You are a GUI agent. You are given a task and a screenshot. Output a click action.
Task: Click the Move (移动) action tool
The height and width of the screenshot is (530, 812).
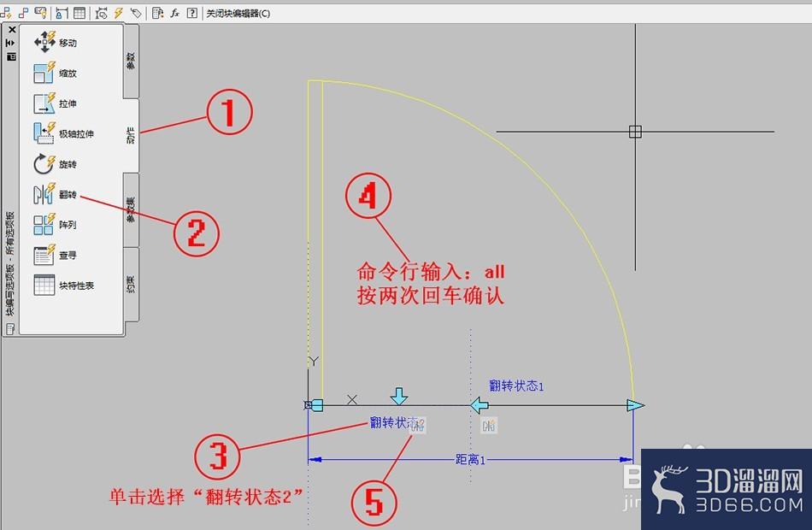click(56, 42)
